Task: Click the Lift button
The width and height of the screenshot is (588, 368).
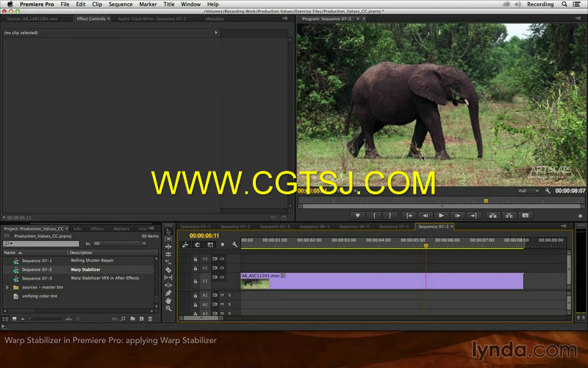Action: 493,216
